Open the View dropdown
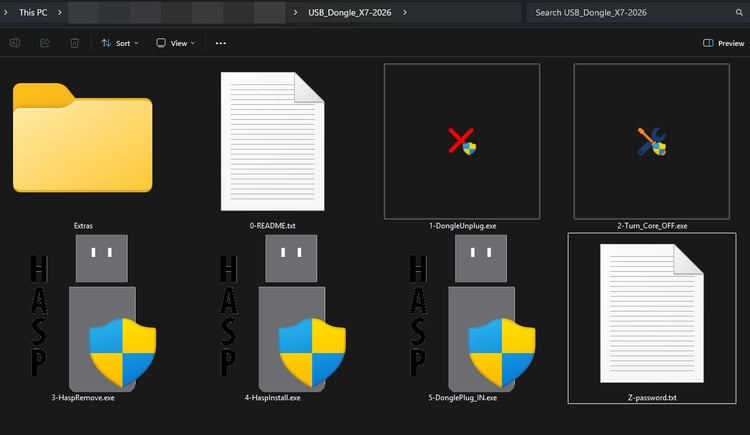The width and height of the screenshot is (750, 435). pos(176,43)
